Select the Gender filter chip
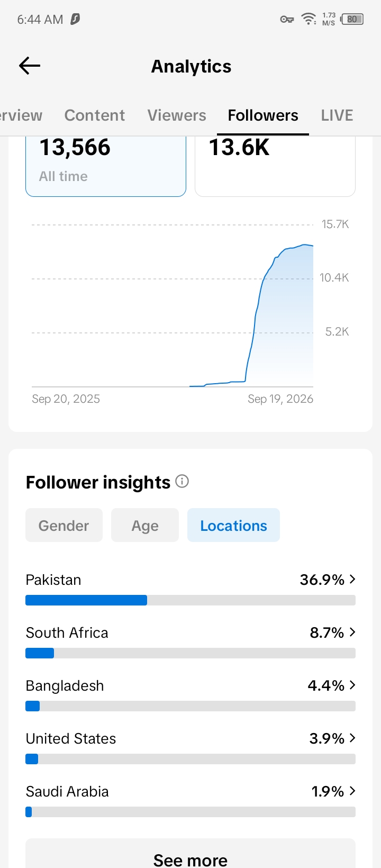Viewport: 381px width, 868px height. [64, 525]
